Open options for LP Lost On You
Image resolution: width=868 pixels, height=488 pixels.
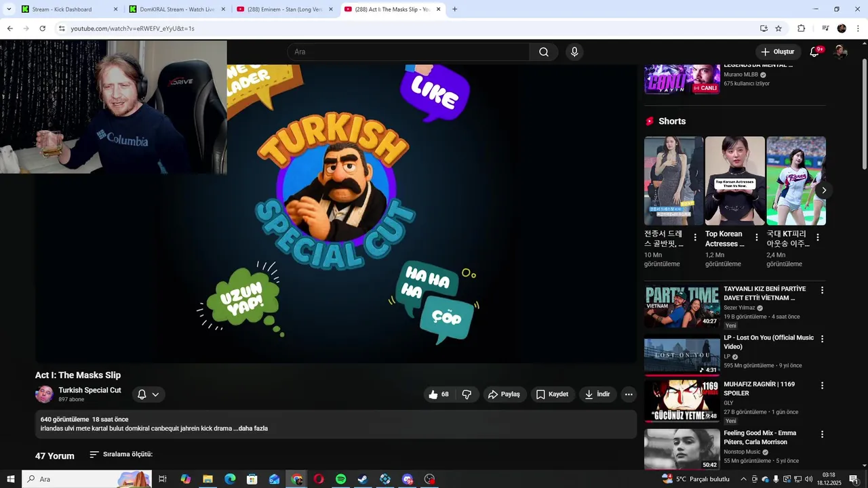[x=822, y=339]
